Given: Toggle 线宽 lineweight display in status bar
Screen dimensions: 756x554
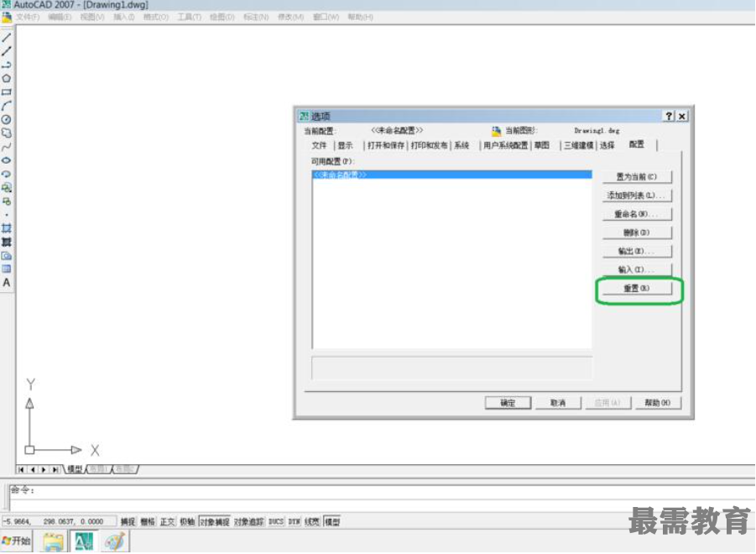Looking at the screenshot, I should (312, 522).
